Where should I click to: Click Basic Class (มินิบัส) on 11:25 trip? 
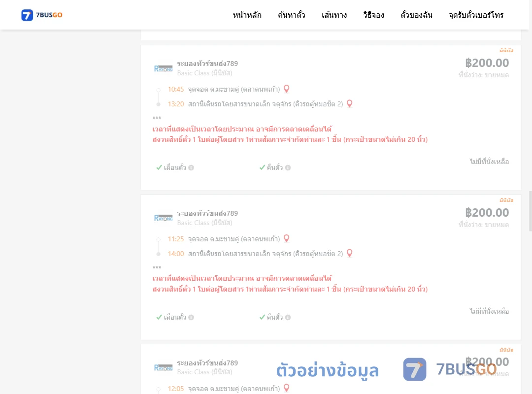pos(204,223)
